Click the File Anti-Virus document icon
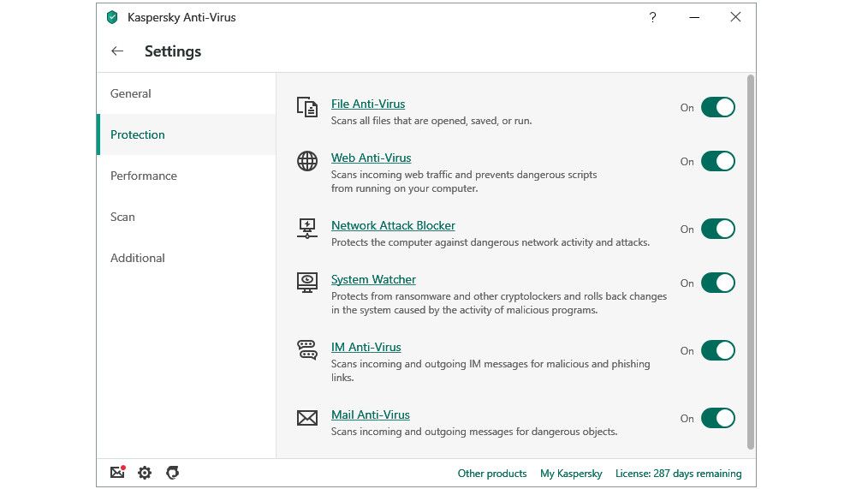Viewport: 868px width, 489px height. coord(306,107)
